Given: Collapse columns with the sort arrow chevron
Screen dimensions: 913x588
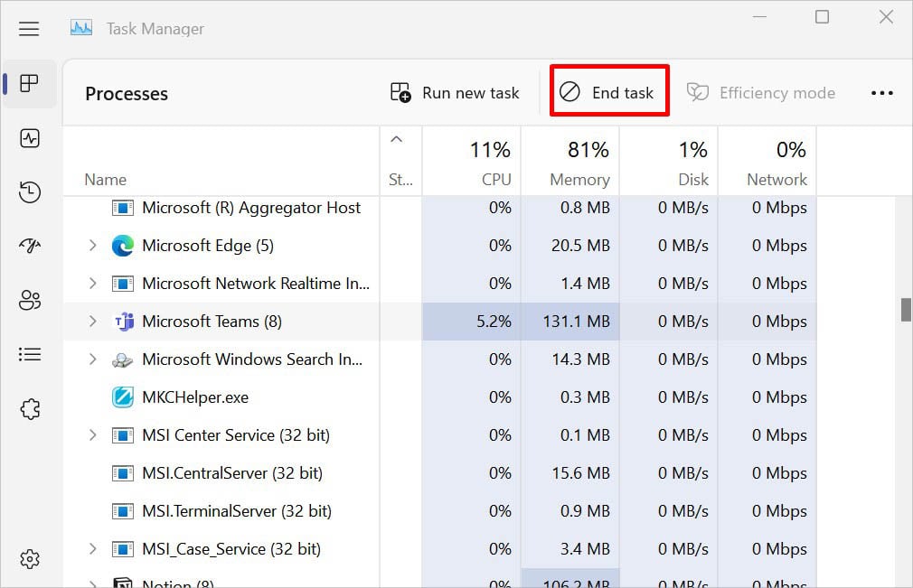Looking at the screenshot, I should tap(397, 139).
